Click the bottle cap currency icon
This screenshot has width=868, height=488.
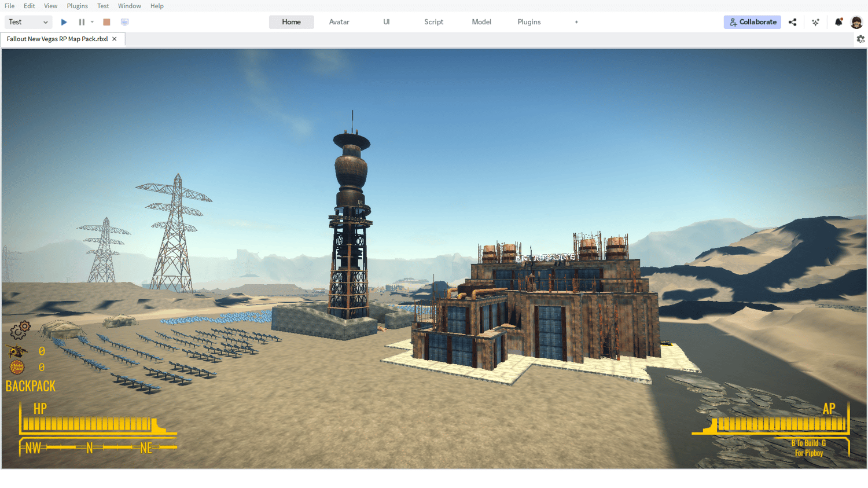(17, 367)
